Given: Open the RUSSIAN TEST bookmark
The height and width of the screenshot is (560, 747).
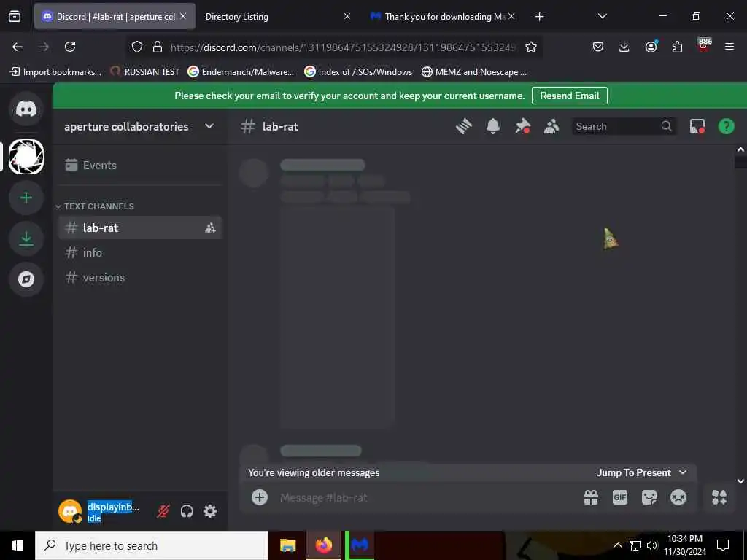Looking at the screenshot, I should coord(144,72).
